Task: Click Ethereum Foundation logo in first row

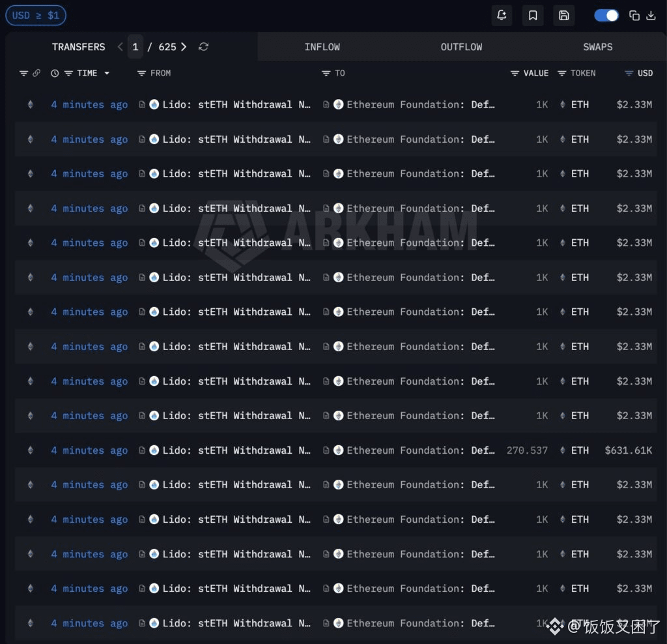Action: tap(339, 105)
